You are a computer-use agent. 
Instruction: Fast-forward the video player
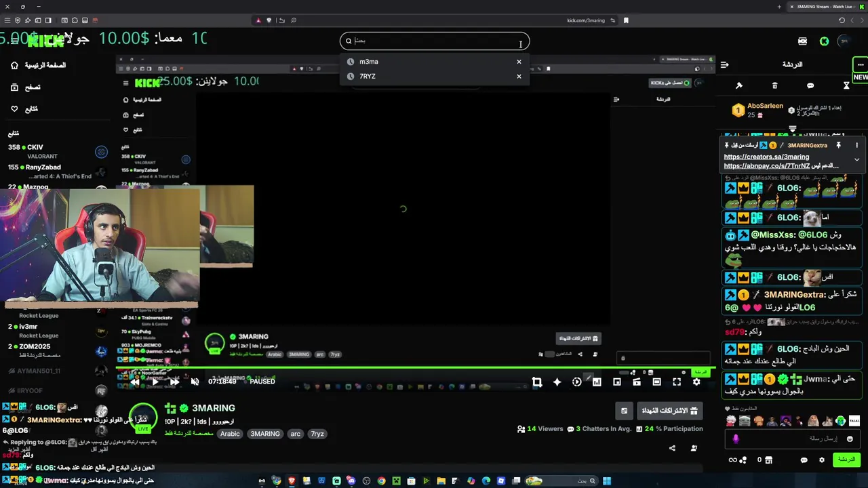coord(174,382)
